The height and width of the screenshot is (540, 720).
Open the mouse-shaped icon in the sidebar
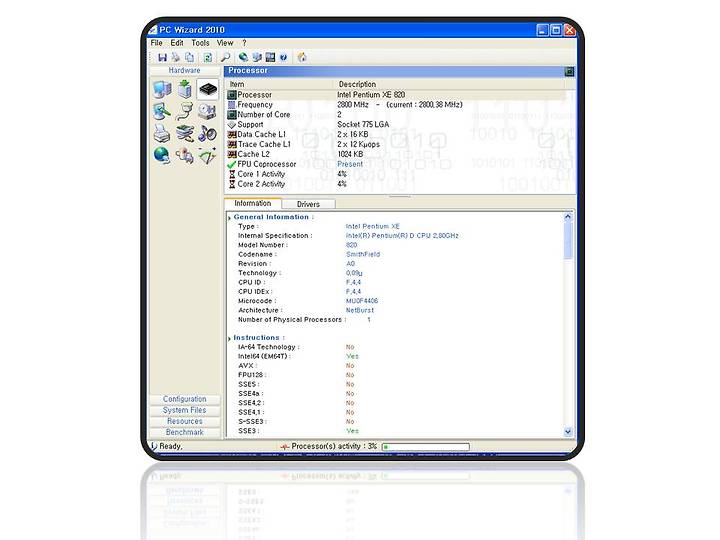tap(185, 155)
